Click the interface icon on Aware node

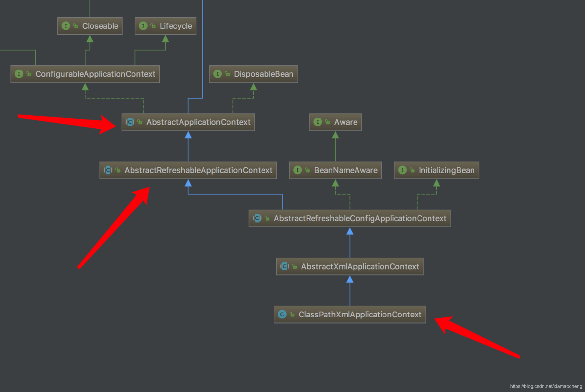(x=317, y=122)
